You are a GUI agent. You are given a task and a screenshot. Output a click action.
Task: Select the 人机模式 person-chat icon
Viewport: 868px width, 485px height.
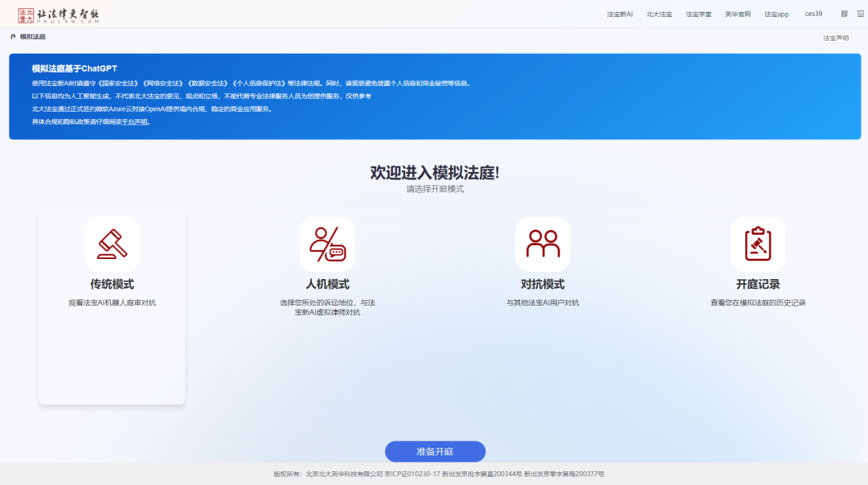(327, 244)
